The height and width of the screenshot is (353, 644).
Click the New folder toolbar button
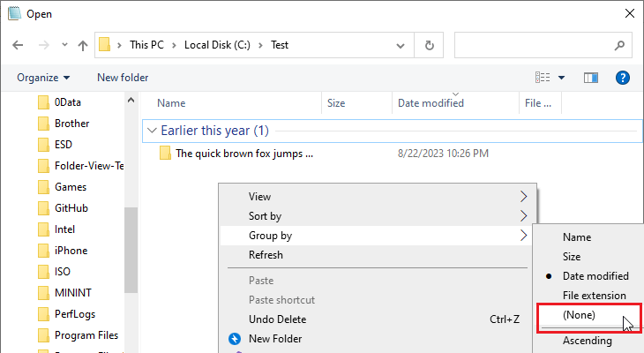pyautogui.click(x=123, y=78)
